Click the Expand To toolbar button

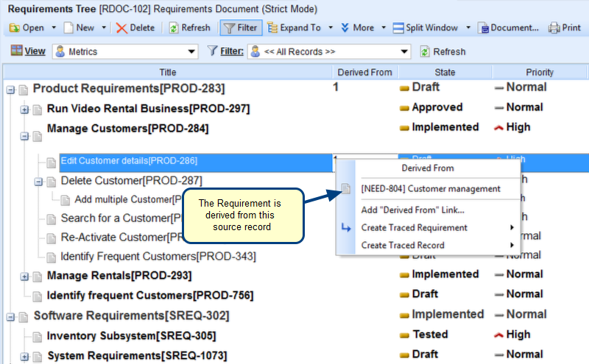pos(294,28)
